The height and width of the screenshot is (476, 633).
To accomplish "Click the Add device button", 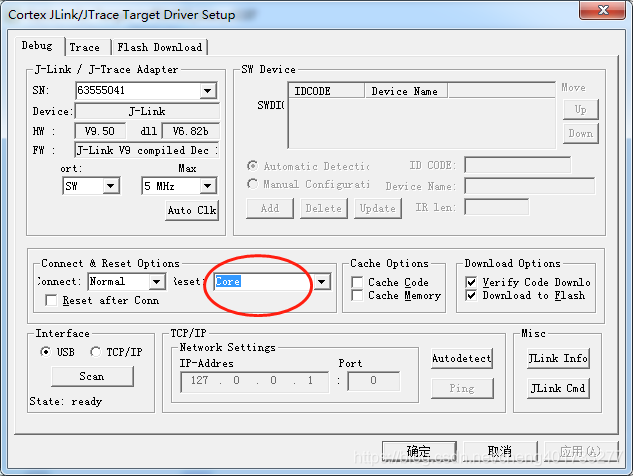I will click(270, 208).
